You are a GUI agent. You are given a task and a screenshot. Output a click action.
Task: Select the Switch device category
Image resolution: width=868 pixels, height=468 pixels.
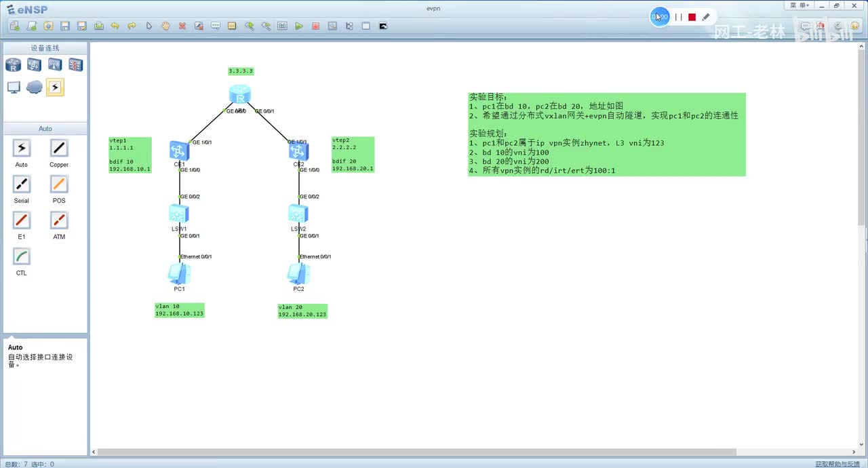pyautogui.click(x=34, y=64)
